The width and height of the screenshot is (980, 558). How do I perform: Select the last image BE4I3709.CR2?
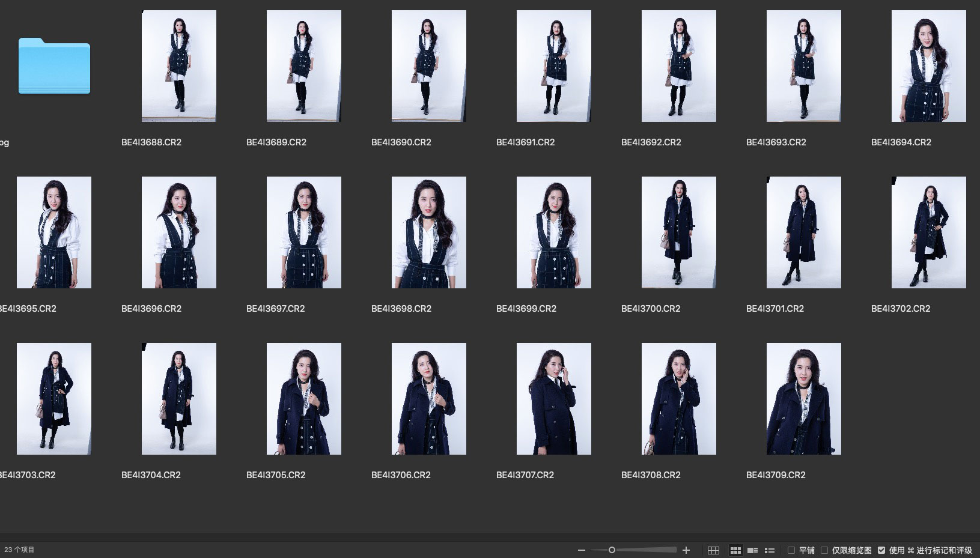[x=803, y=399]
